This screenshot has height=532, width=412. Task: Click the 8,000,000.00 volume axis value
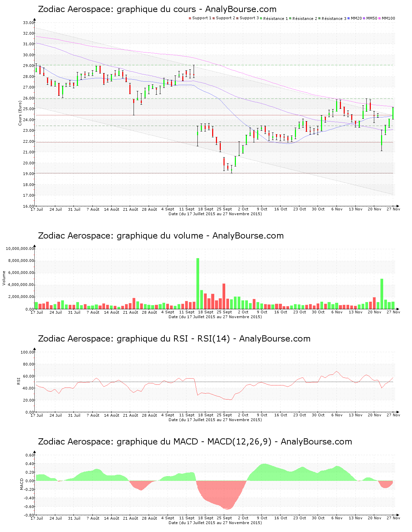(21, 261)
